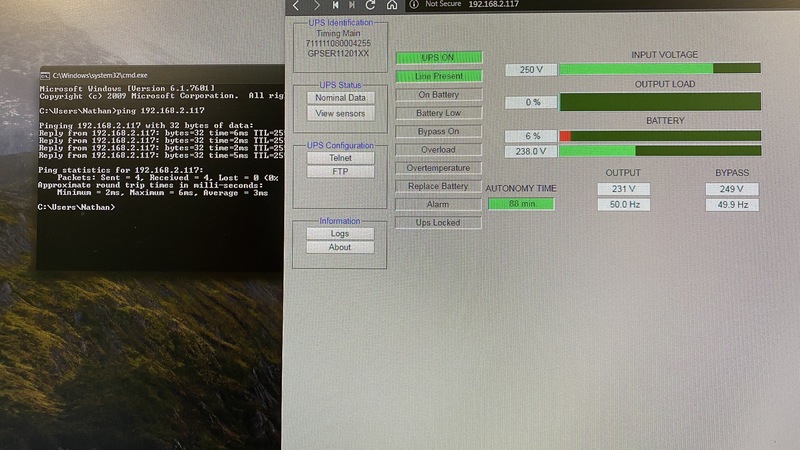Click the Line Present status indicator

coord(439,76)
